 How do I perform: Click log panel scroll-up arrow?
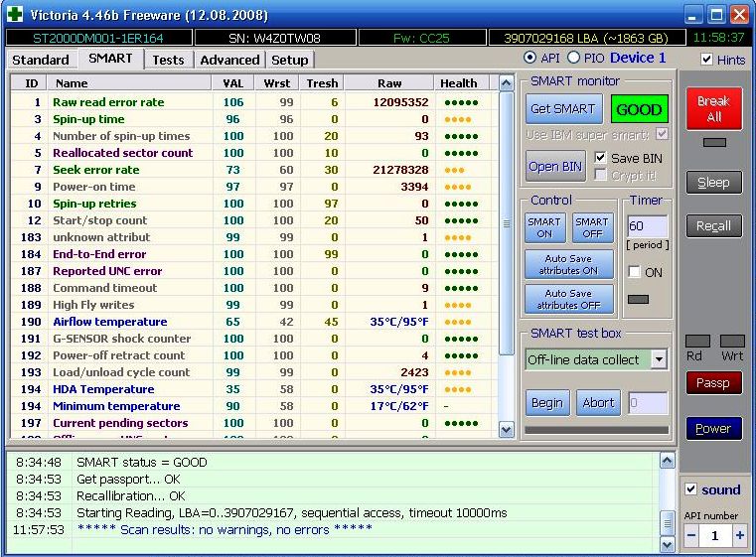pos(667,461)
